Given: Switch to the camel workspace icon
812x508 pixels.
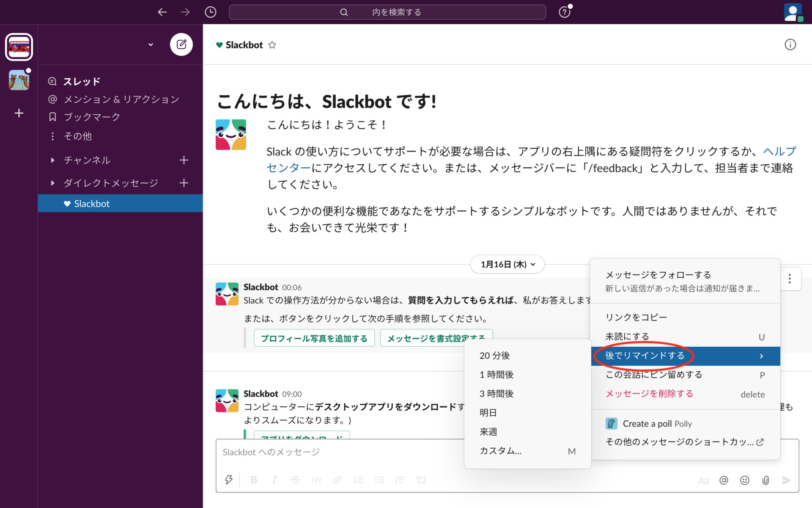Looking at the screenshot, I should (19, 80).
